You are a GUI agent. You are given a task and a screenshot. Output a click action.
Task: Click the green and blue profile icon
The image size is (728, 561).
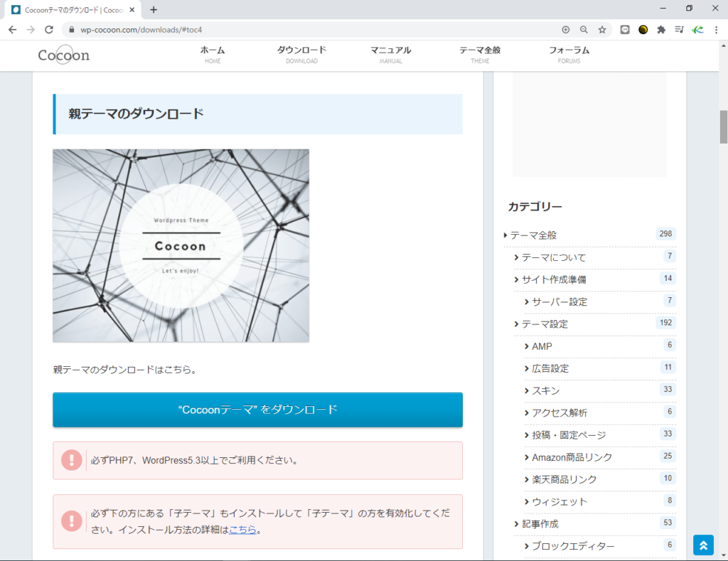pos(697,30)
